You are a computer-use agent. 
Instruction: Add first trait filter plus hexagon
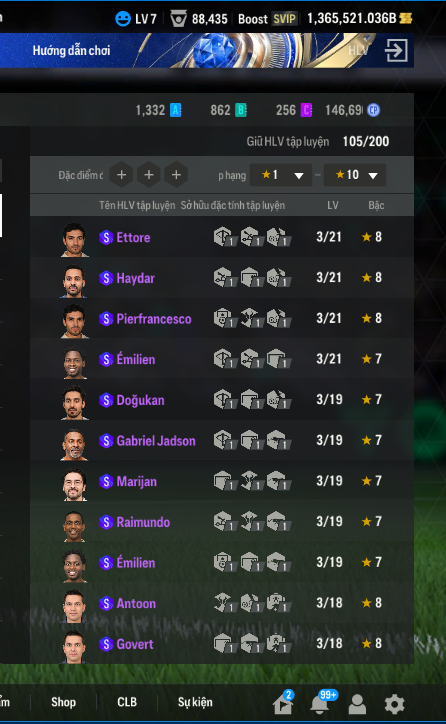click(121, 175)
